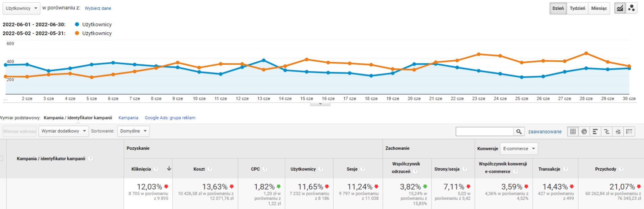Sort by the CPC column header

click(255, 169)
